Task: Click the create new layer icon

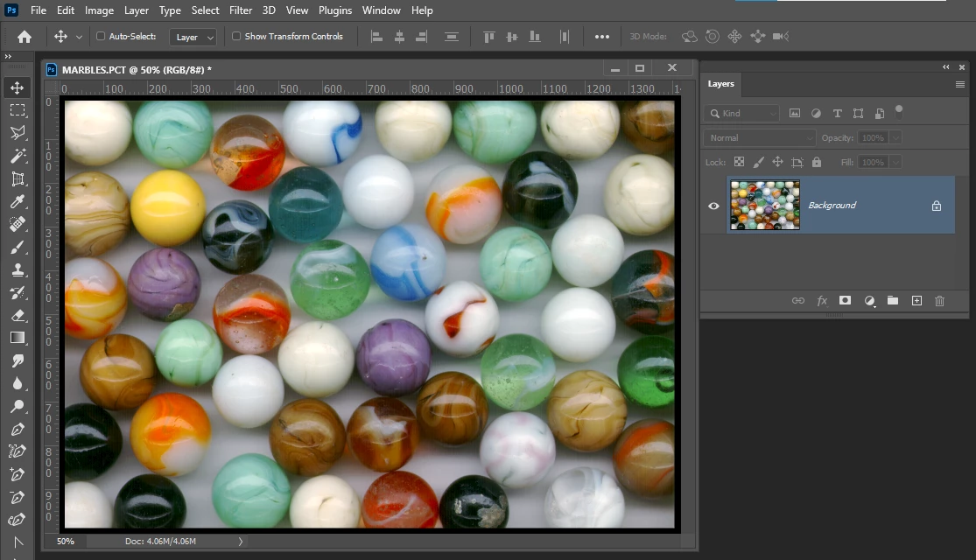Action: pos(916,300)
